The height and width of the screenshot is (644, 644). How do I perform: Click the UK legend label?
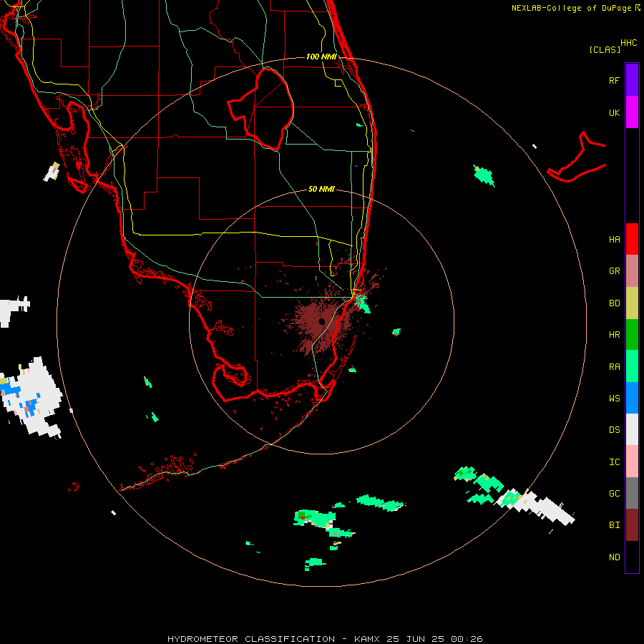pyautogui.click(x=614, y=112)
